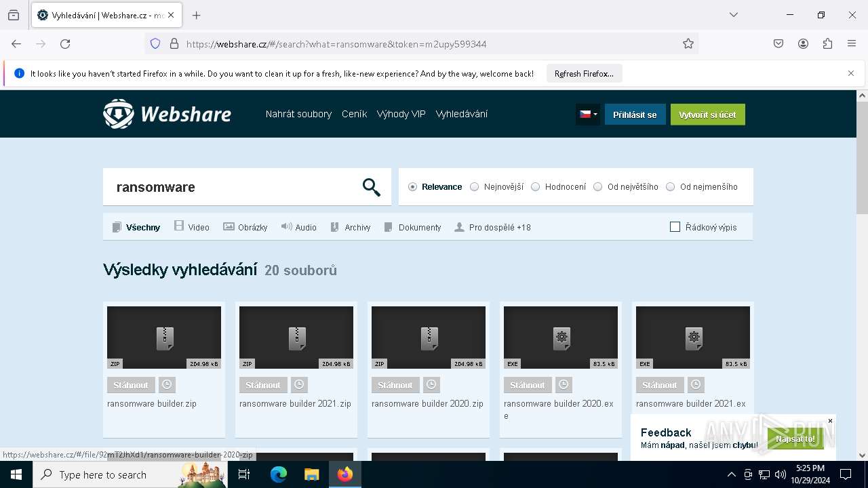Viewport: 868px width, 488px height.
Task: Sort results by Od nejmenšího
Action: click(x=702, y=187)
